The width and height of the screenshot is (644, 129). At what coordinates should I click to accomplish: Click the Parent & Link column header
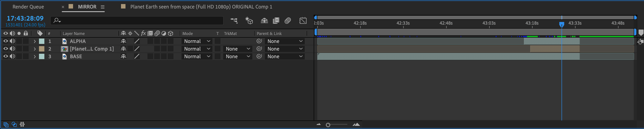[269, 34]
